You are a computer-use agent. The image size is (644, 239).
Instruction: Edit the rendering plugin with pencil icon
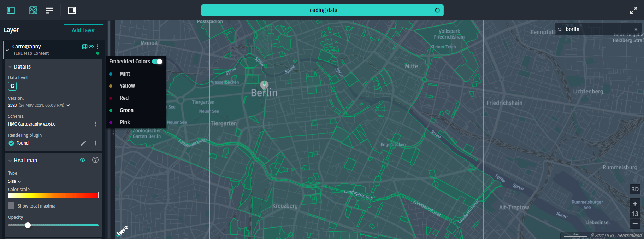(83, 143)
